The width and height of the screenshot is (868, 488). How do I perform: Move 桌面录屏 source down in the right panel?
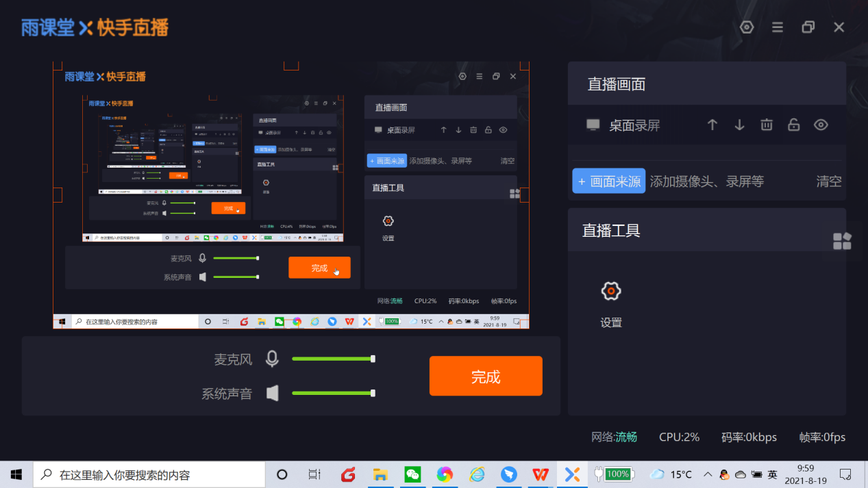pos(739,125)
